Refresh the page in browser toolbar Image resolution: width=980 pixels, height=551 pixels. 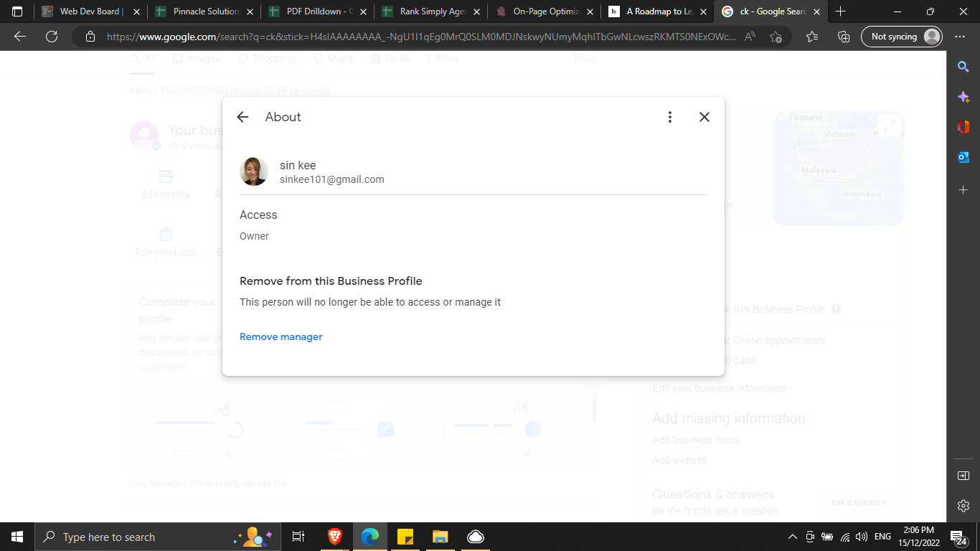tap(52, 37)
